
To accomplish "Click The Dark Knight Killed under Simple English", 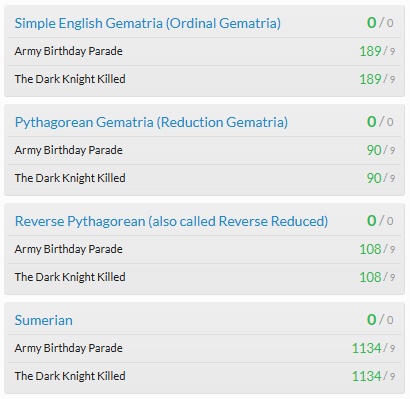I will 70,79.
